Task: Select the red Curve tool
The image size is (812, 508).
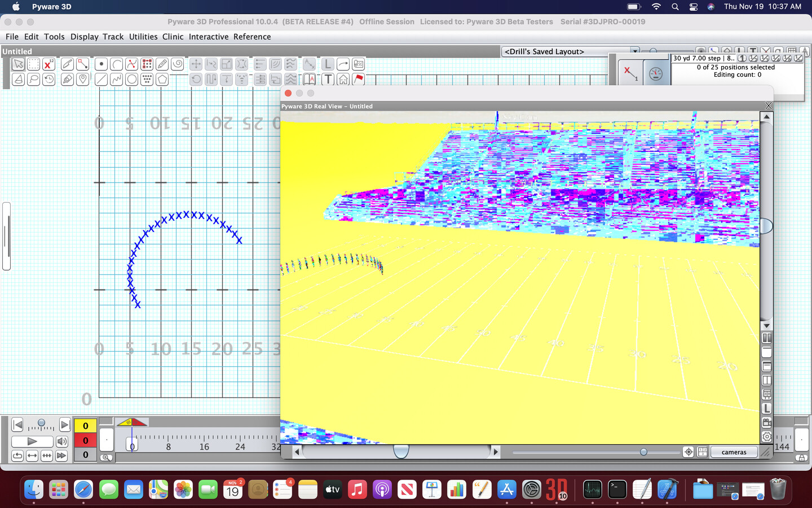Action: tap(131, 64)
